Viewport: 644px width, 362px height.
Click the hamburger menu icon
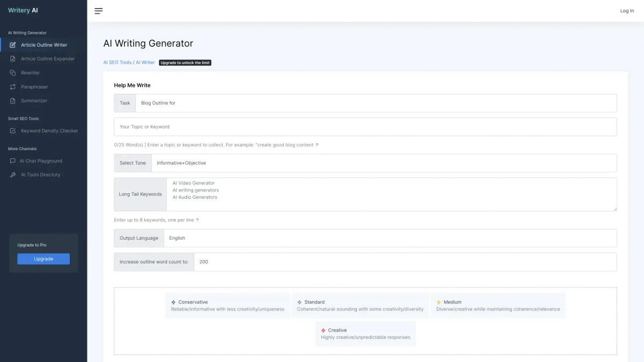pos(98,11)
